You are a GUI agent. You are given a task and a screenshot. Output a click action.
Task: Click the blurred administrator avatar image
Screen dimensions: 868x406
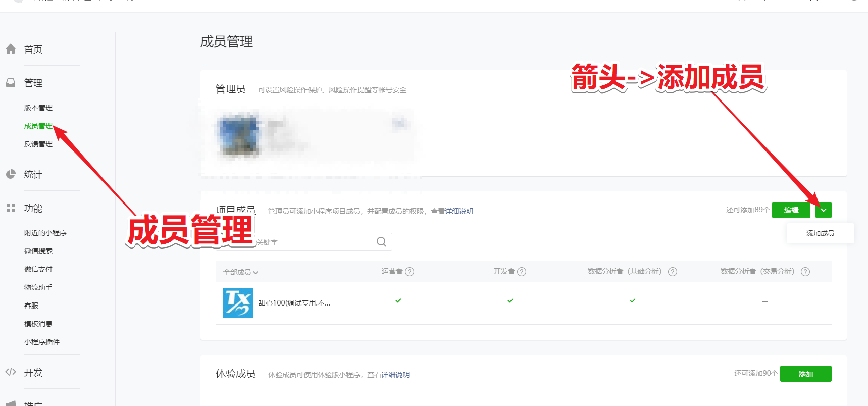[x=238, y=136]
